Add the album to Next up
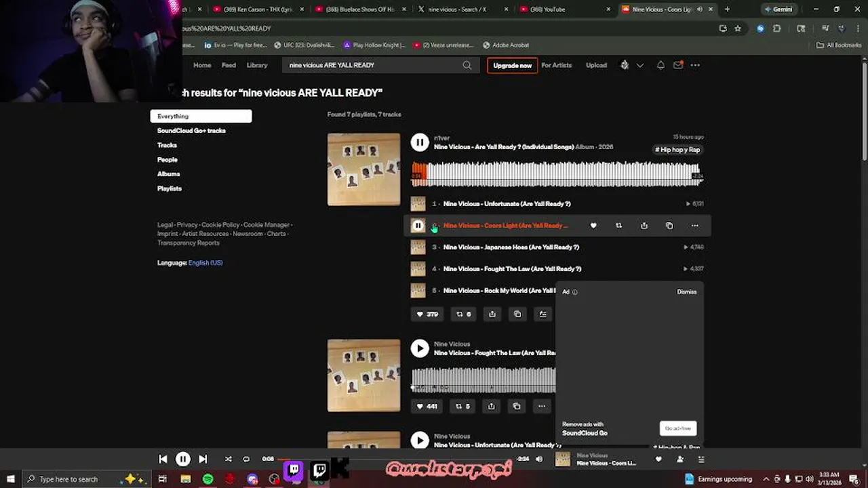868x488 pixels. coord(543,314)
